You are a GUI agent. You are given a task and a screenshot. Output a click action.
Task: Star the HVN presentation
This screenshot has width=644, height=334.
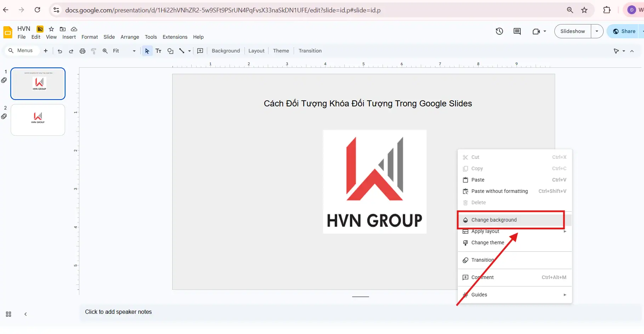click(51, 29)
